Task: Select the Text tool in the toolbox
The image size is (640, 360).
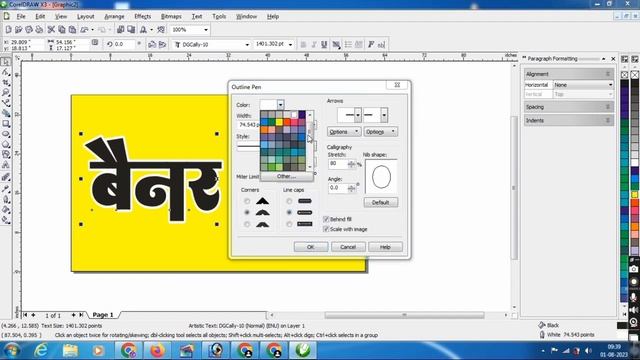Action: click(6, 165)
